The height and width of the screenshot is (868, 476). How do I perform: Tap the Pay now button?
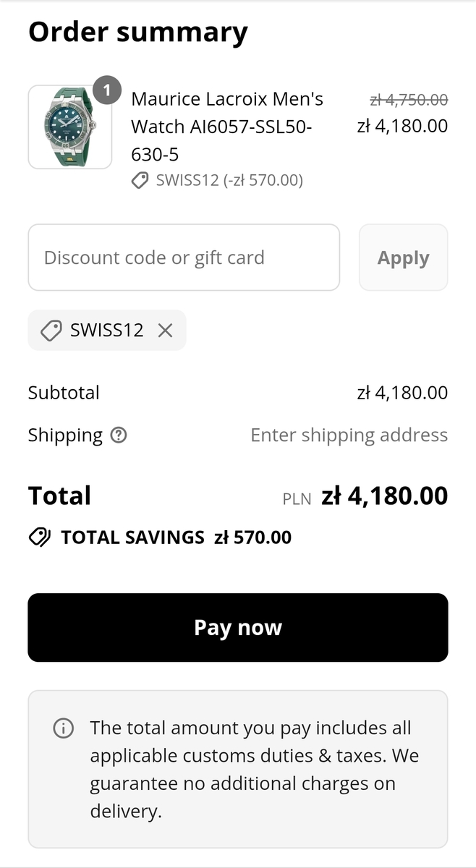pos(238,627)
